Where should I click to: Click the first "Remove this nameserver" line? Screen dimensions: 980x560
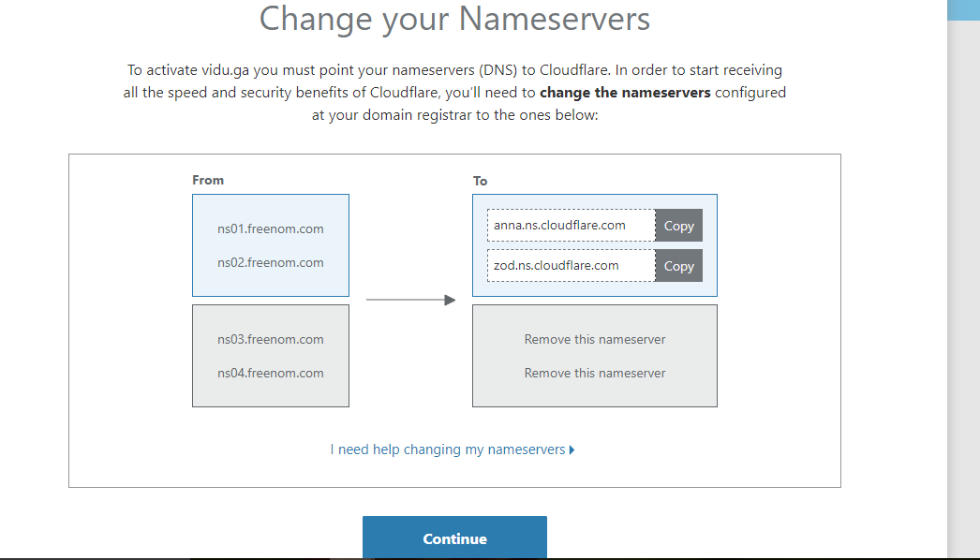[x=595, y=339]
